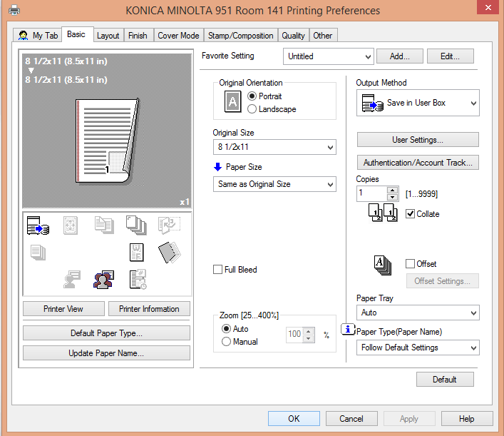Increase copies with up arrow

click(393, 190)
